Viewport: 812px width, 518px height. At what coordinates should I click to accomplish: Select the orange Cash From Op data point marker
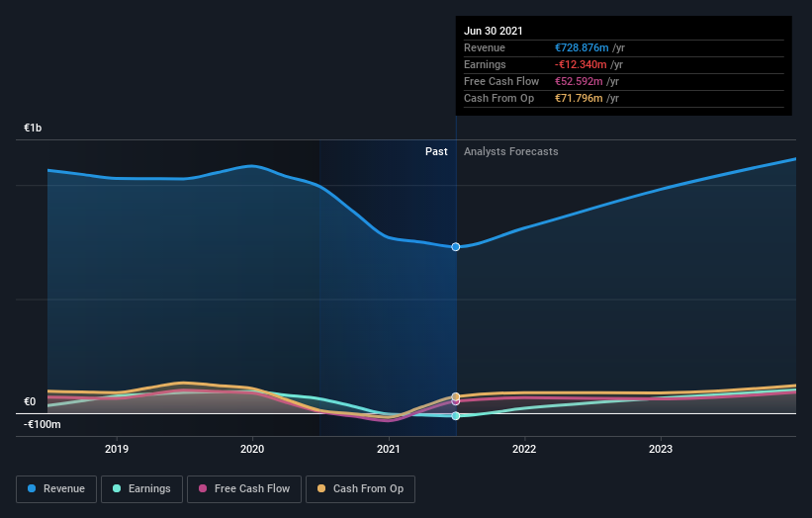(x=456, y=397)
